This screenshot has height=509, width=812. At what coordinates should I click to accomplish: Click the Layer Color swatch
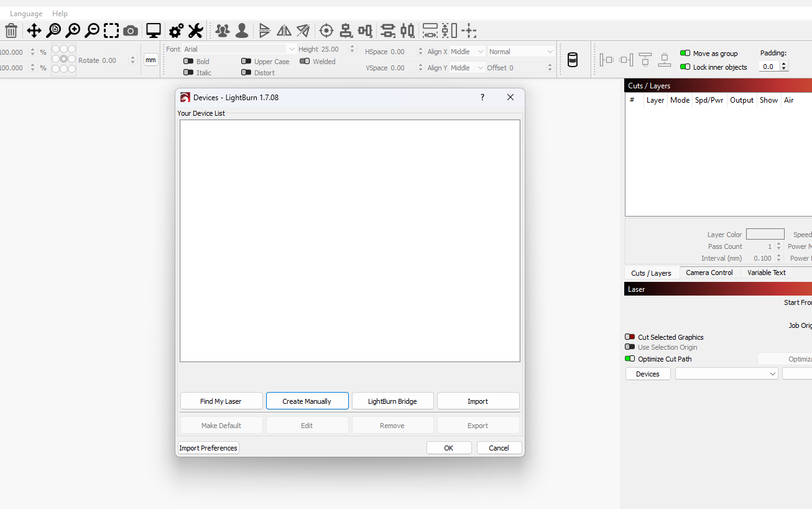coord(765,235)
